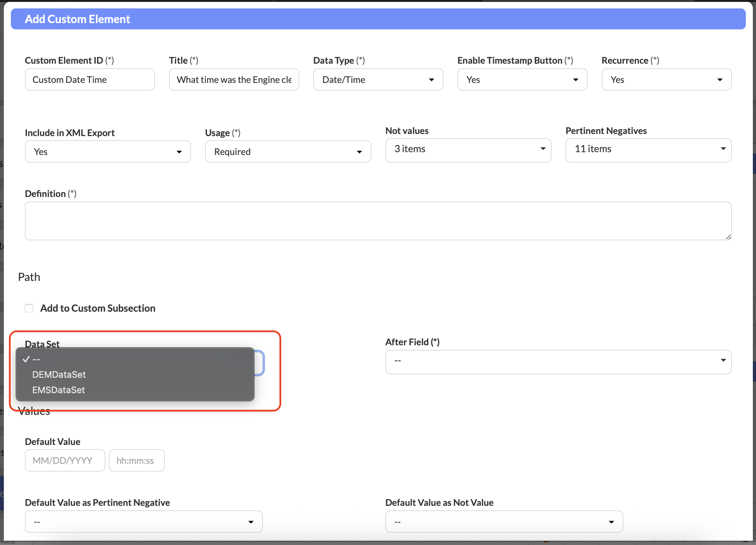The image size is (756, 545).
Task: Check the Add to Custom Subsection checkbox
Action: 29,308
